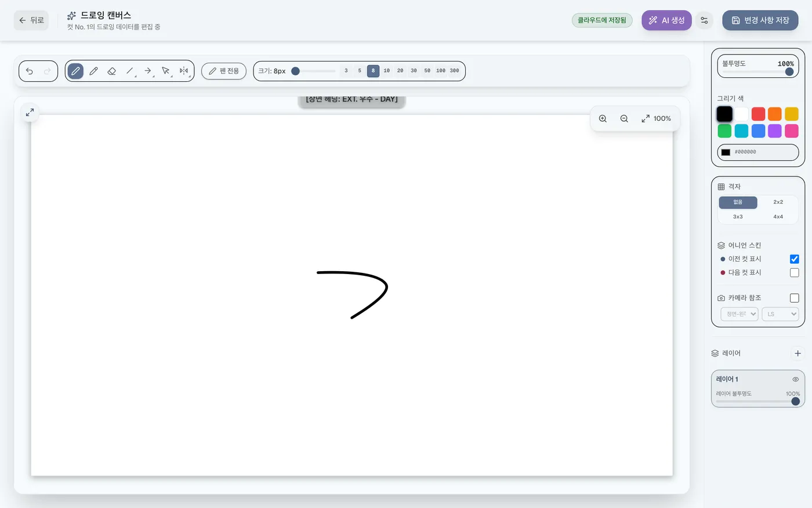Viewport: 812px width, 508px height.
Task: Uncheck 이전 컷 표시 checkbox
Action: 795,259
